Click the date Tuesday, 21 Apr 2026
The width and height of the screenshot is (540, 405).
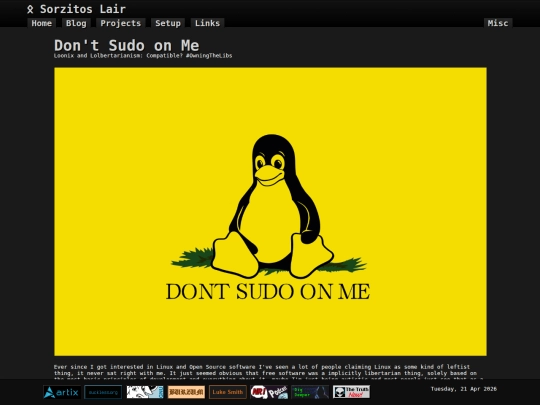pyautogui.click(x=464, y=389)
